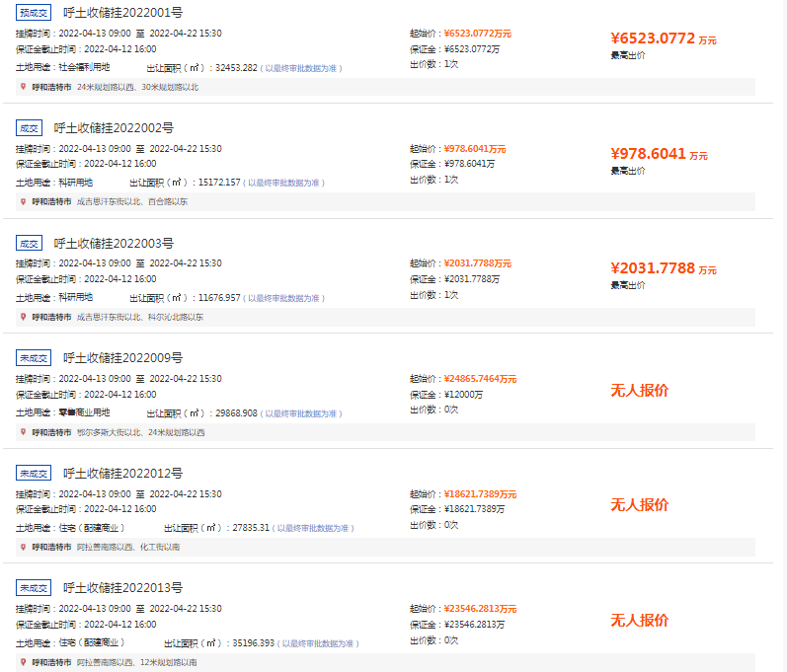Click location pin icon in 2022003号 listing

point(23,317)
